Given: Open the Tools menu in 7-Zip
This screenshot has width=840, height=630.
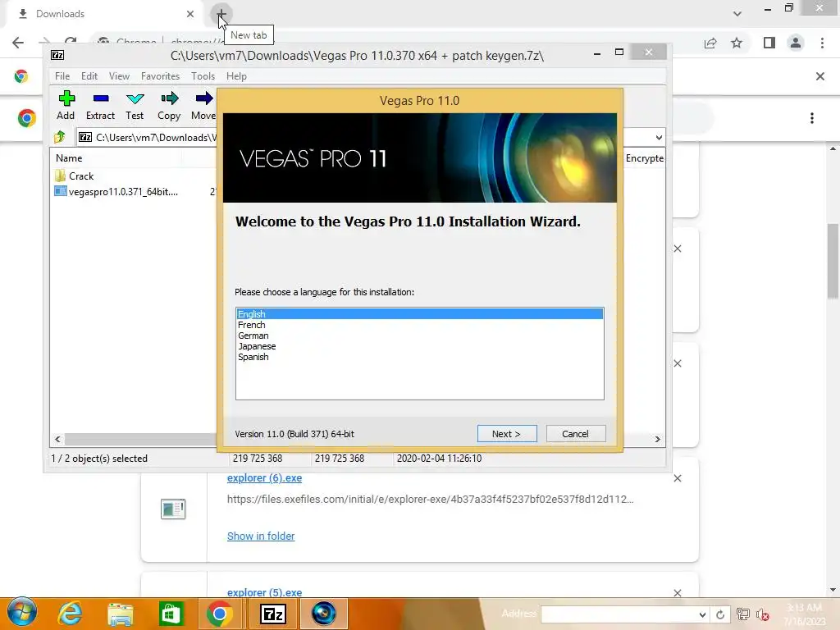Looking at the screenshot, I should click(x=203, y=76).
